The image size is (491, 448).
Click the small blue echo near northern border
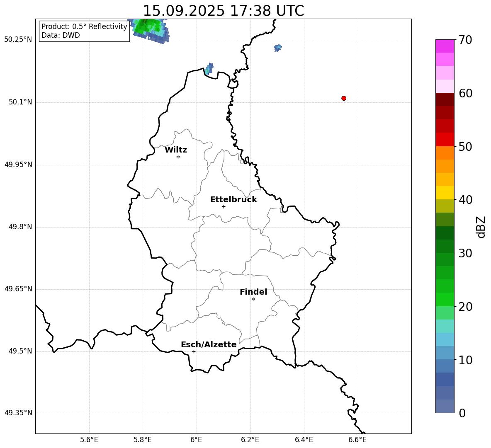point(209,68)
